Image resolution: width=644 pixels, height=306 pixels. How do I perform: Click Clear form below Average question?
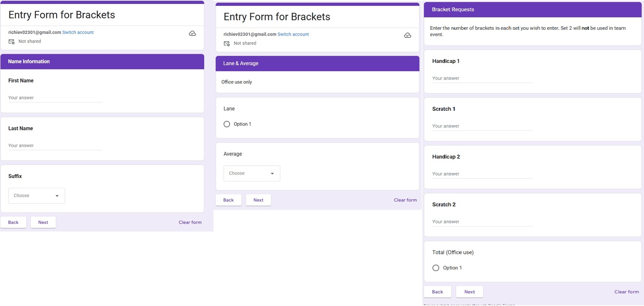tap(405, 200)
